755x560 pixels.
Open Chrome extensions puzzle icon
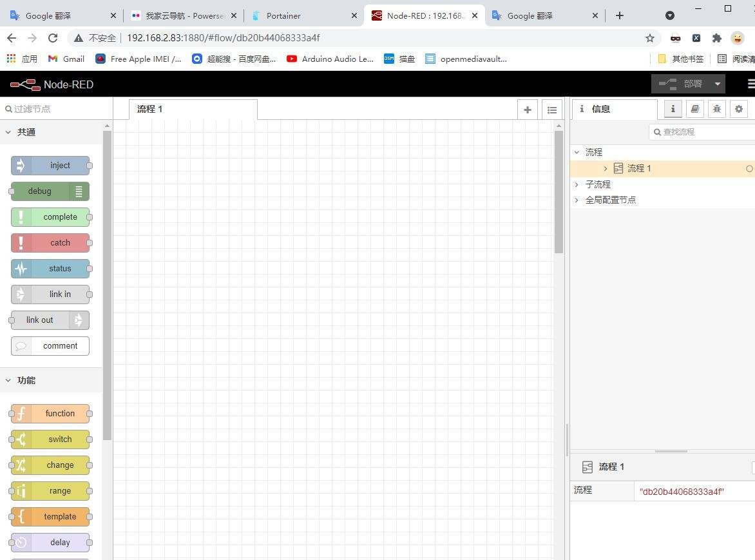point(716,38)
